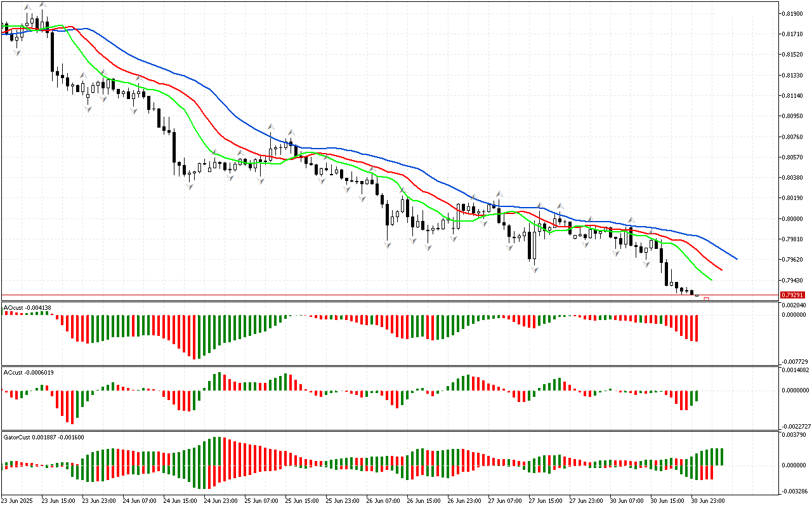Select the right end of green Alligator line

(710, 279)
